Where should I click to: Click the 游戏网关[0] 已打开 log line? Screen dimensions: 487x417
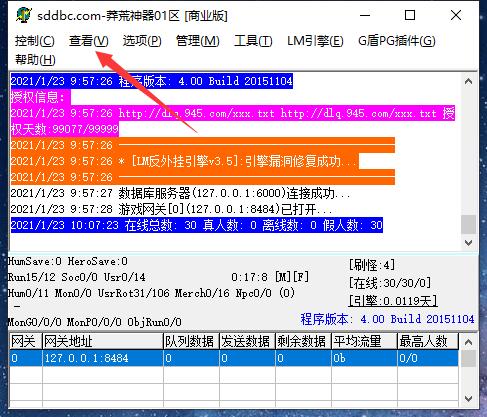[x=171, y=209]
